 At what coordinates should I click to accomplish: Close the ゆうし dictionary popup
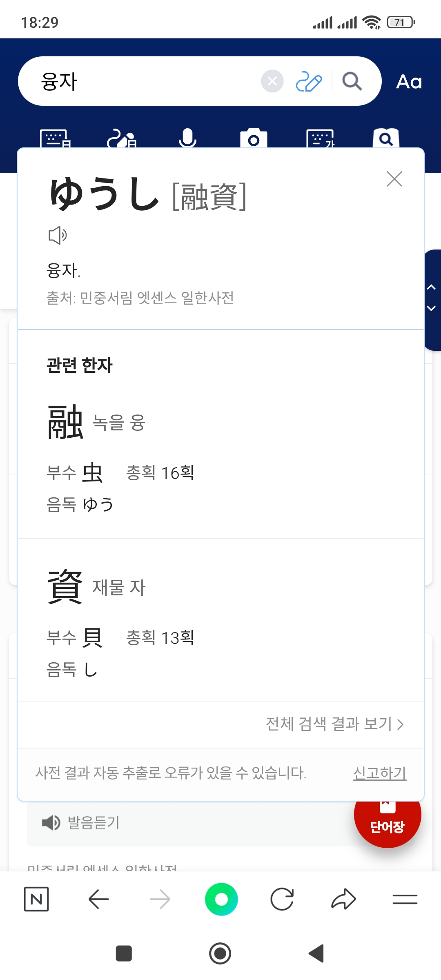coord(394,179)
